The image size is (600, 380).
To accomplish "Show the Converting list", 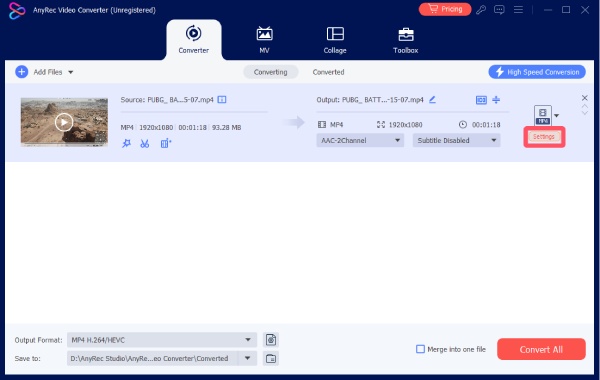I will [271, 72].
